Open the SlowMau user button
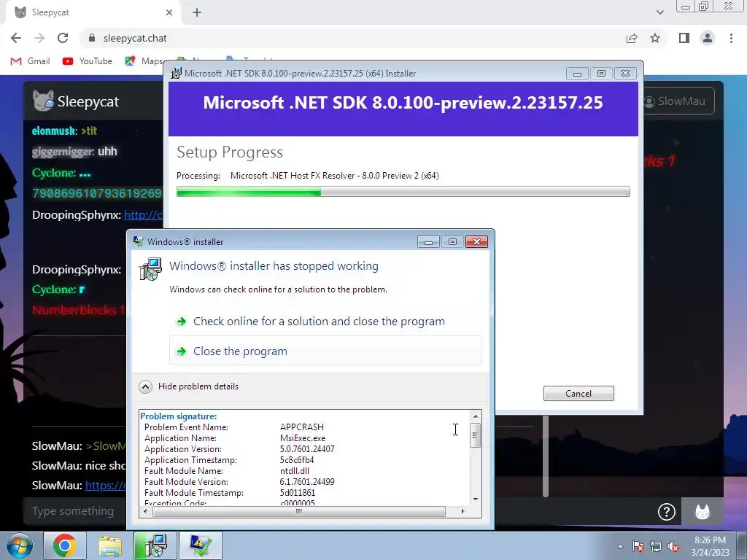Screen dimensions: 747x560 (x=678, y=101)
